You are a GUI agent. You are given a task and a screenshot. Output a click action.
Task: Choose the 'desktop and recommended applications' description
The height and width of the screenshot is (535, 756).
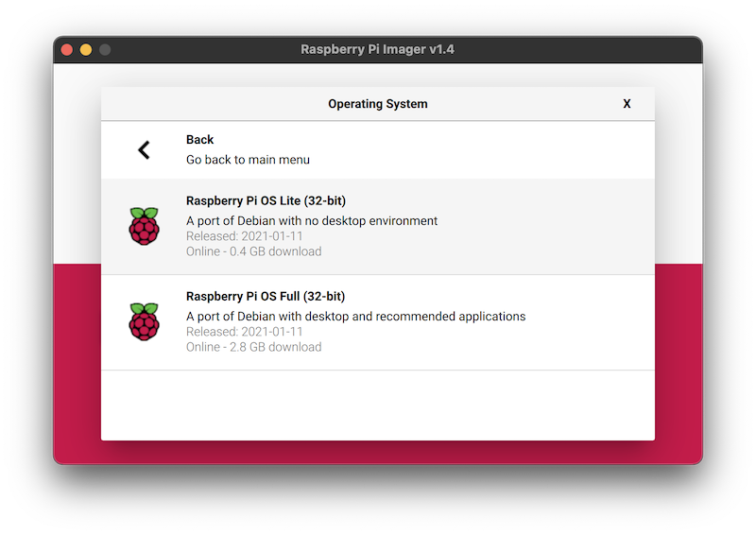tap(355, 316)
